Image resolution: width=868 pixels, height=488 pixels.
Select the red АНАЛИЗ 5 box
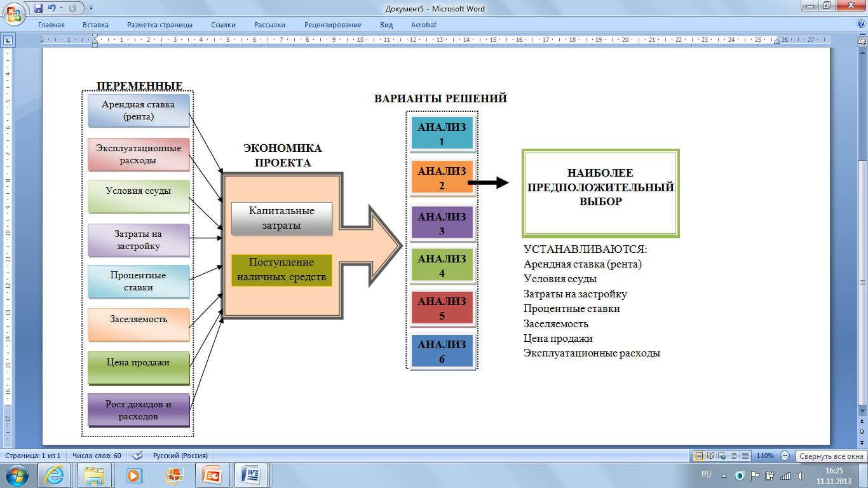click(442, 308)
